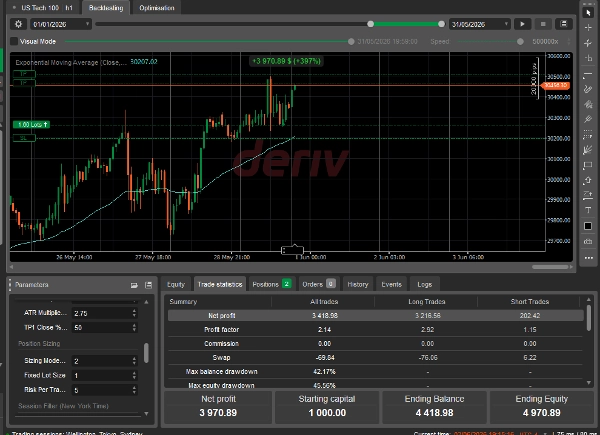Pick the trend line pen tool

[x=588, y=89]
